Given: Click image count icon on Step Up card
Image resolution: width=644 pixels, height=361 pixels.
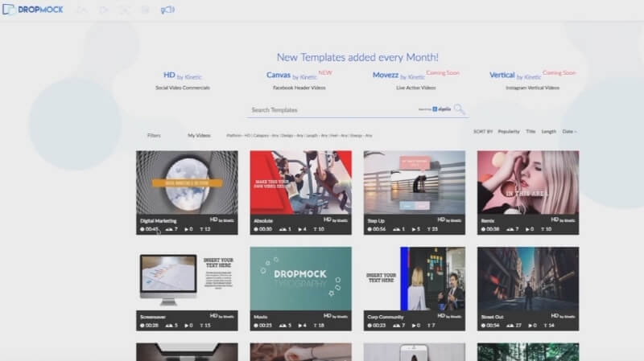Looking at the screenshot, I should pos(396,229).
